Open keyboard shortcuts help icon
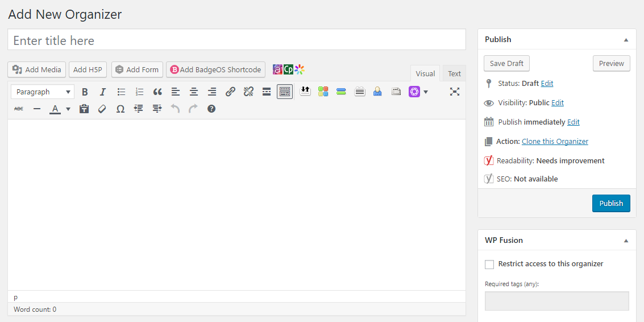Screen dimensions: 644x322 tap(211, 109)
